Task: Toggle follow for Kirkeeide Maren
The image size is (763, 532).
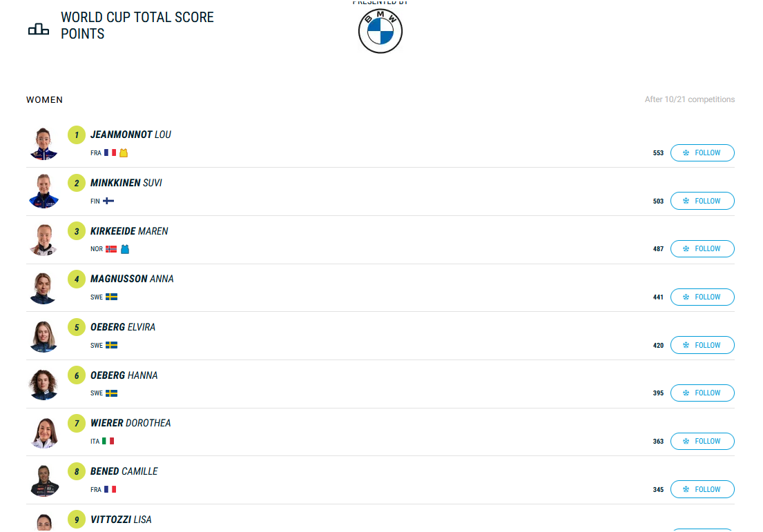Action: pyautogui.click(x=702, y=249)
